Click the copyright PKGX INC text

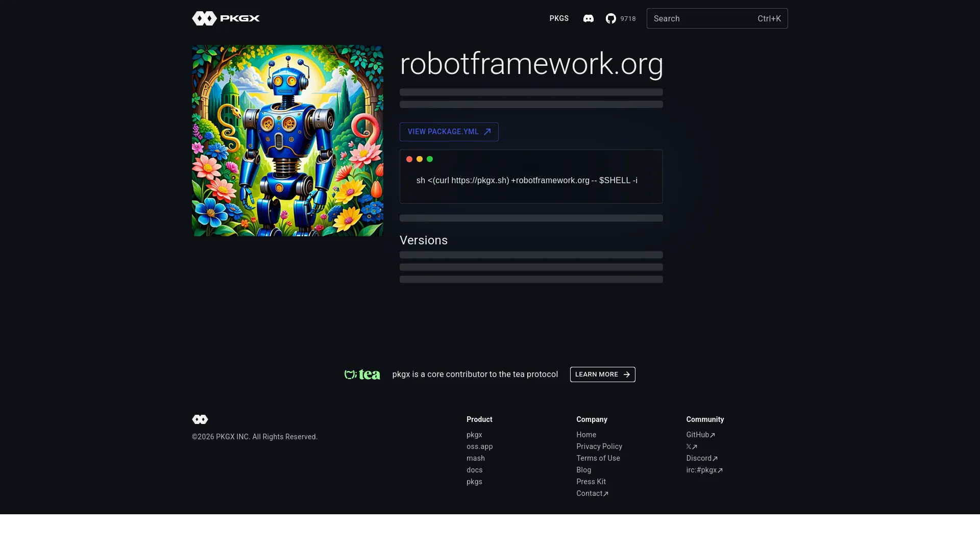click(x=255, y=437)
